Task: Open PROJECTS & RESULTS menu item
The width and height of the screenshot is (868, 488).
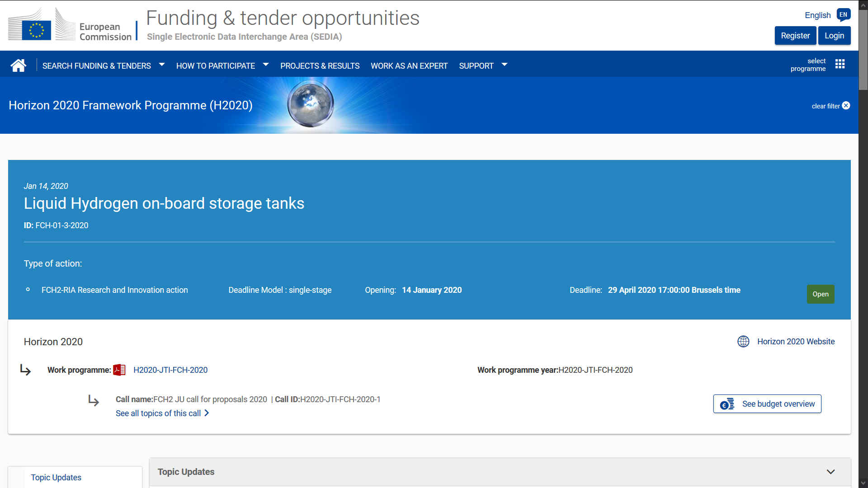Action: 320,66
